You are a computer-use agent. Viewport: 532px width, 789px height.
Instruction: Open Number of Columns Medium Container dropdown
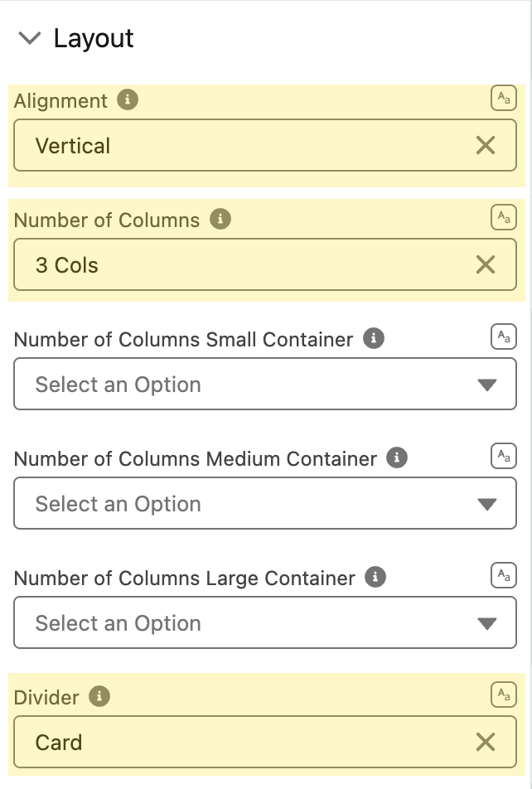[x=264, y=503]
